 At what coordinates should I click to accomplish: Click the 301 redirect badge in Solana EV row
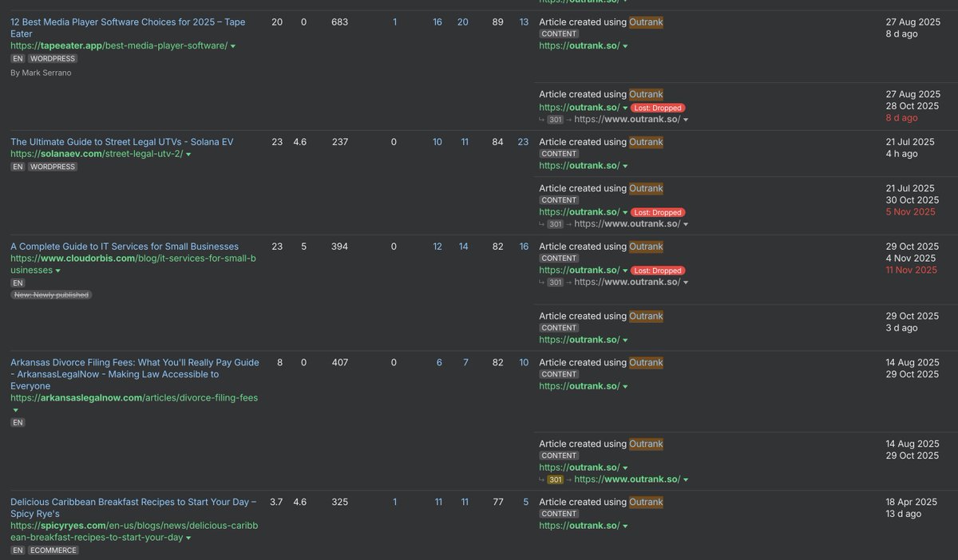point(556,225)
